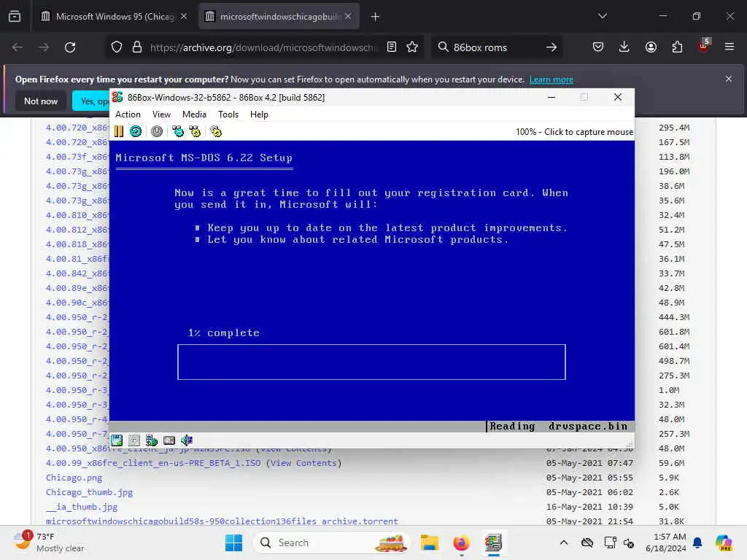The image size is (747, 560).
Task: Click View Contents for PRE_BETA_1.ISO
Action: click(x=303, y=463)
